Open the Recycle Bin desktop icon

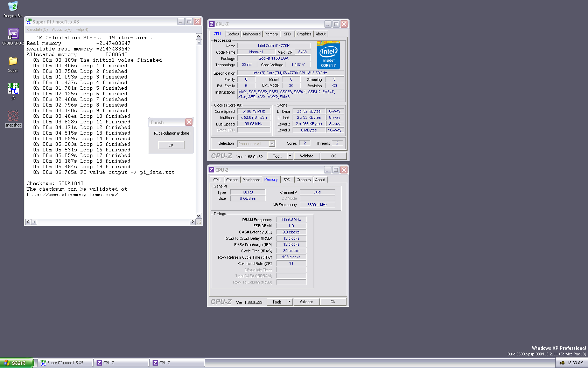[13, 9]
